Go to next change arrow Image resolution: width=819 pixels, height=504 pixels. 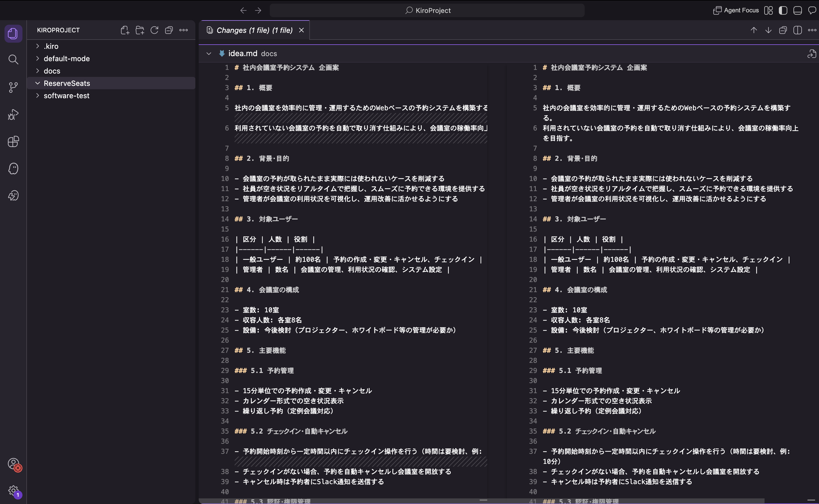[768, 30]
